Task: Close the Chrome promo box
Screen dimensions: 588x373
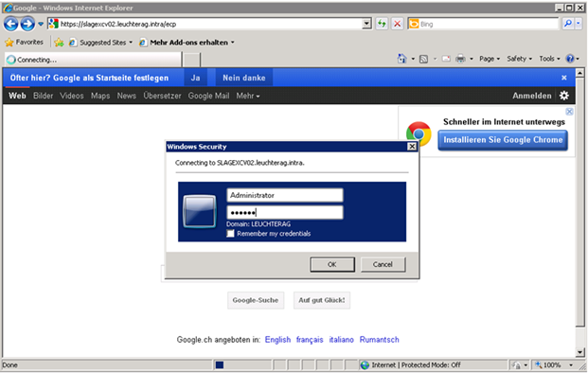Action: pos(569,112)
